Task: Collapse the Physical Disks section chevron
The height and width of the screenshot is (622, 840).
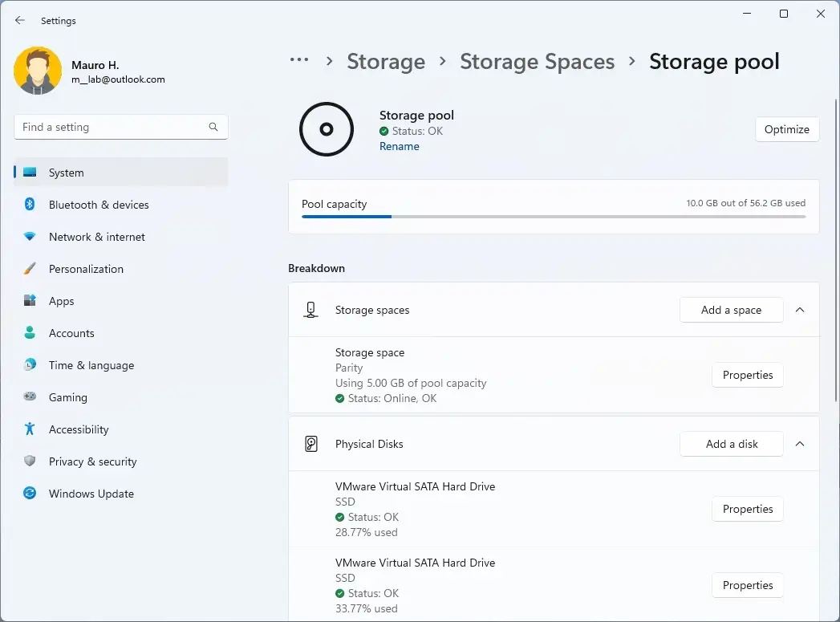Action: point(800,444)
